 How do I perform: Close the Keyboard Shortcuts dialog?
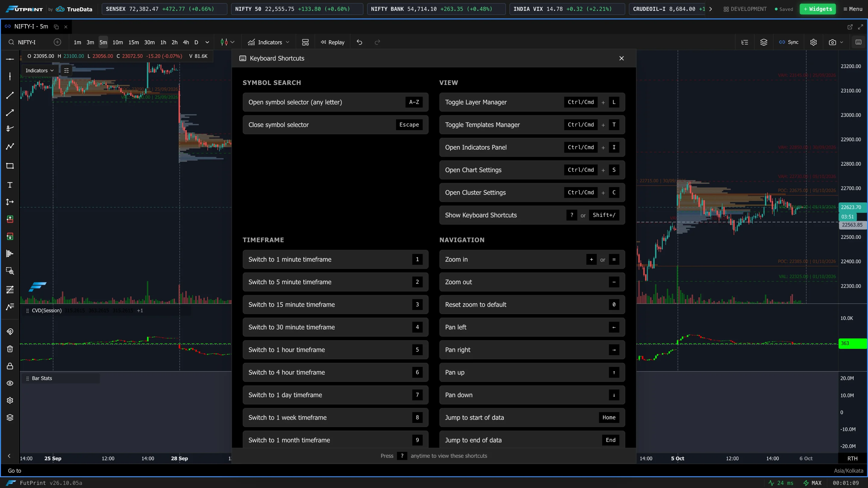(622, 58)
